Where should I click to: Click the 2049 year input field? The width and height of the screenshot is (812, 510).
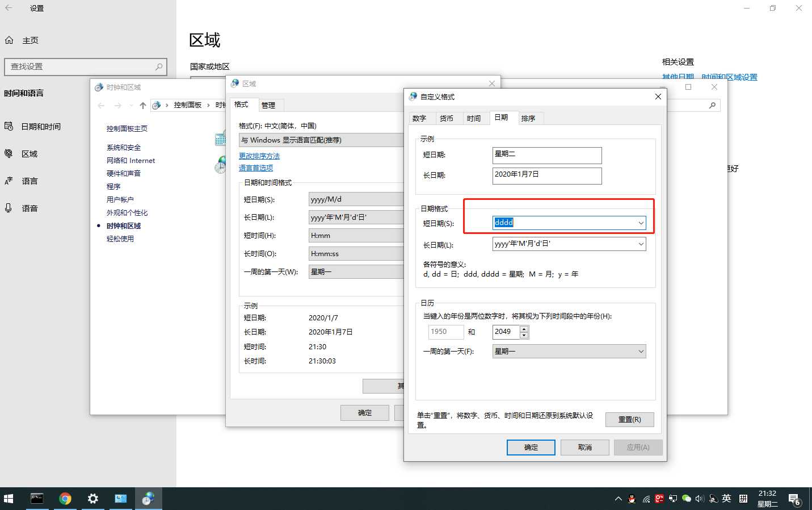pyautogui.click(x=506, y=332)
